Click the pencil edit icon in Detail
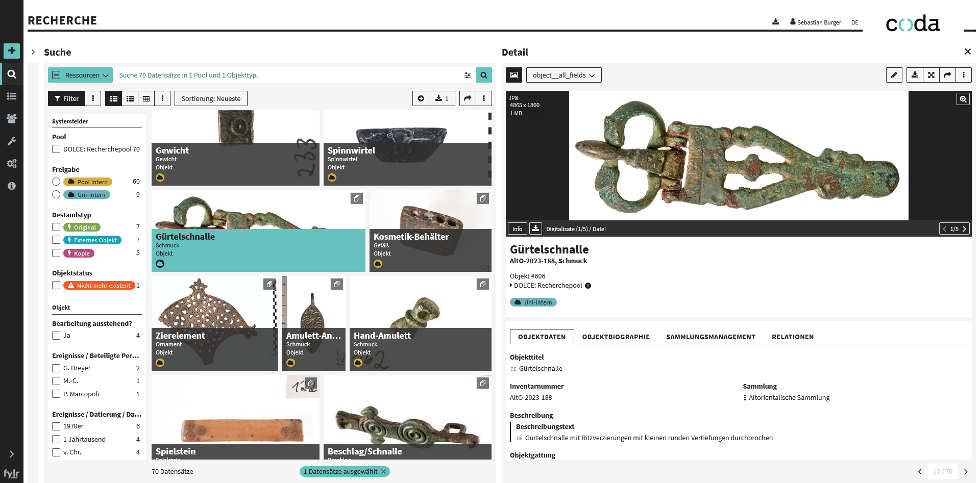The width and height of the screenshot is (980, 483). [894, 75]
